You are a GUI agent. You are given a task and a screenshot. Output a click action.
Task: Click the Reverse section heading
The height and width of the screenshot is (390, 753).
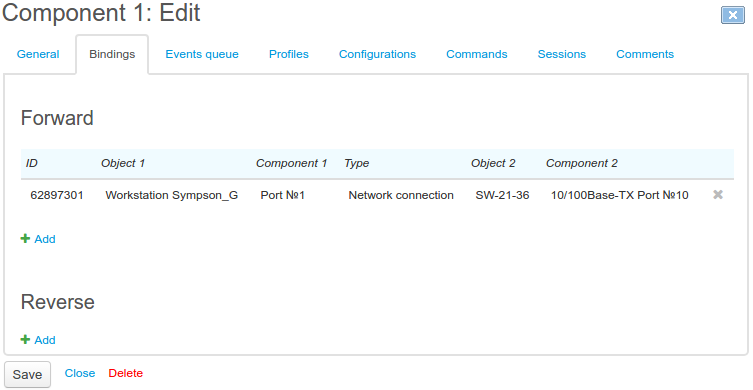coord(58,302)
